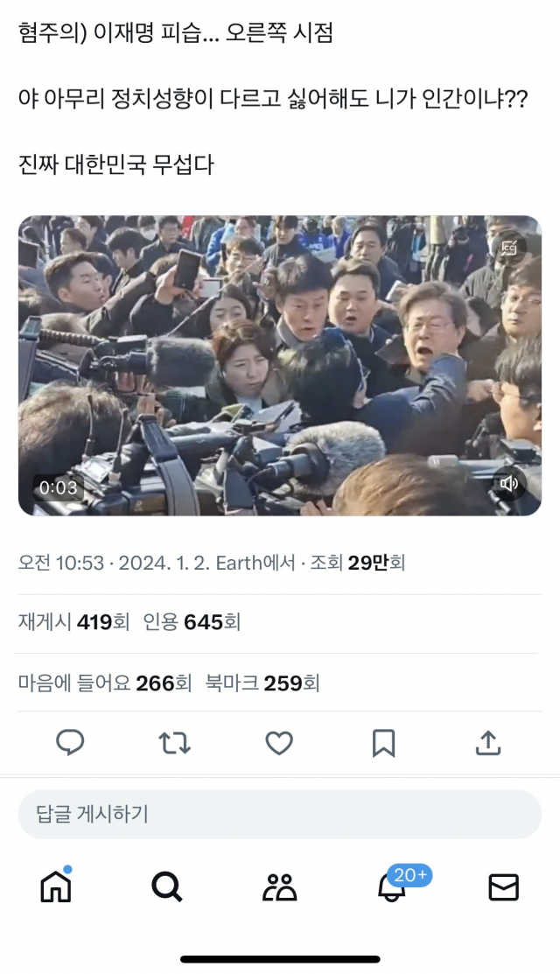Open the share upload icon
The height and width of the screenshot is (974, 560).
488,742
